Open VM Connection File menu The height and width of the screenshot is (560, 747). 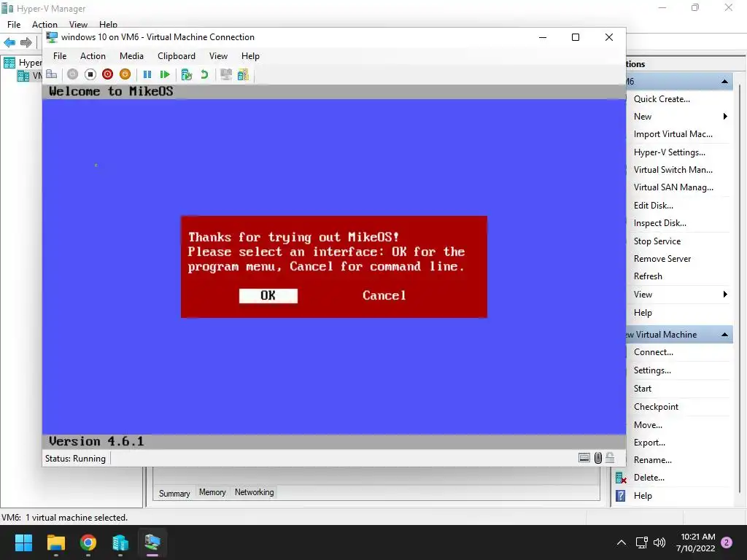[60, 56]
